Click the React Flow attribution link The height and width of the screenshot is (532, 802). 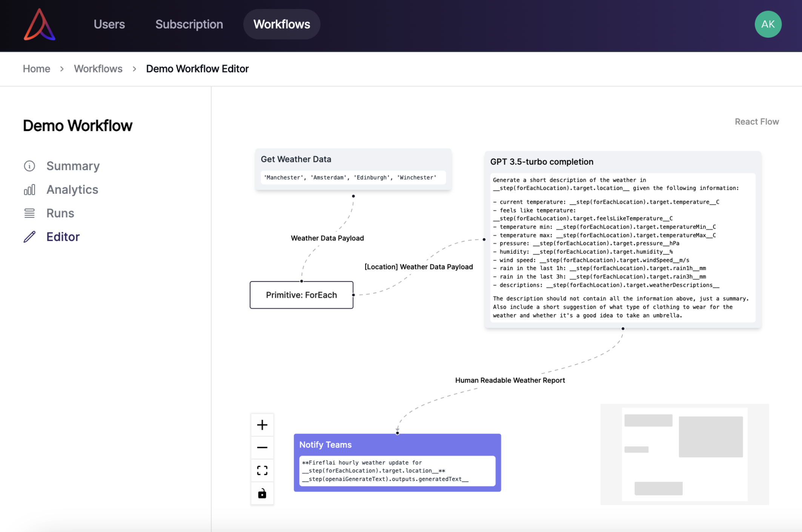point(756,121)
